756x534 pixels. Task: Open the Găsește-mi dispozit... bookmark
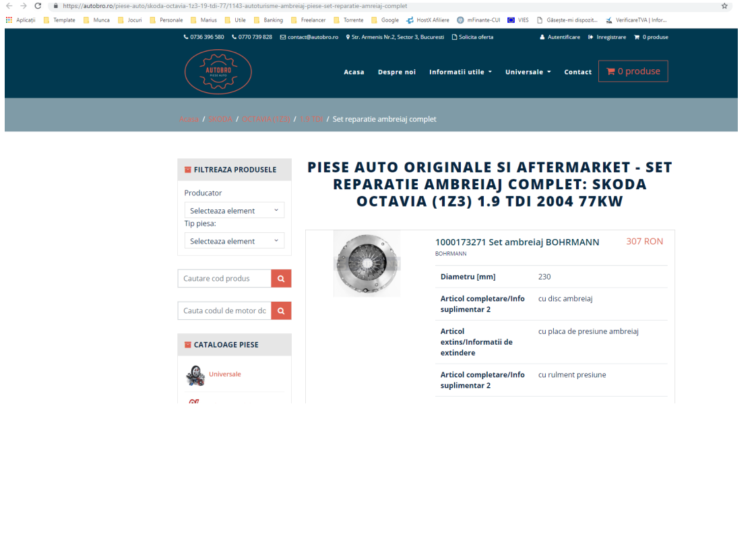567,20
